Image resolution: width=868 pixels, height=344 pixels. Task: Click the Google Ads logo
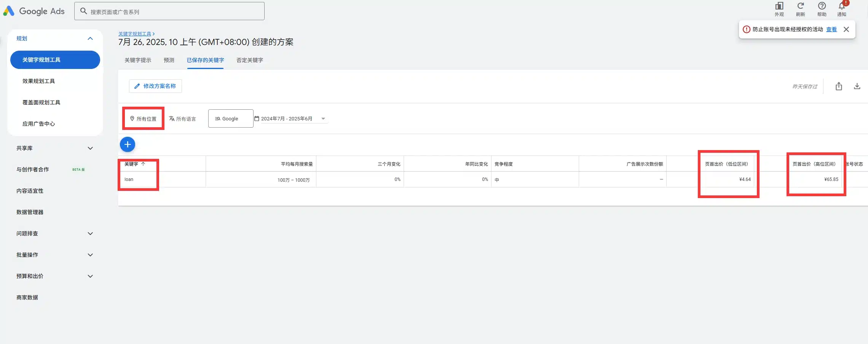pyautogui.click(x=34, y=11)
